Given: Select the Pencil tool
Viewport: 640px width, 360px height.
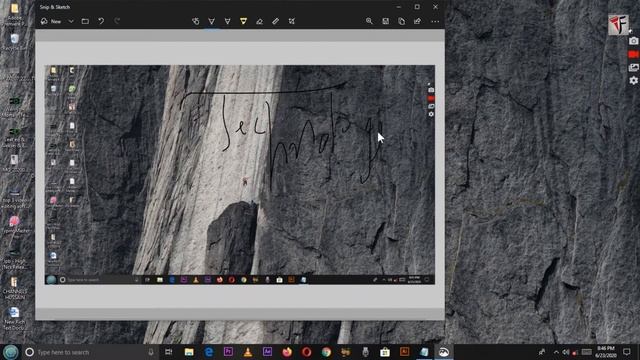Looking at the screenshot, I should pos(227,21).
